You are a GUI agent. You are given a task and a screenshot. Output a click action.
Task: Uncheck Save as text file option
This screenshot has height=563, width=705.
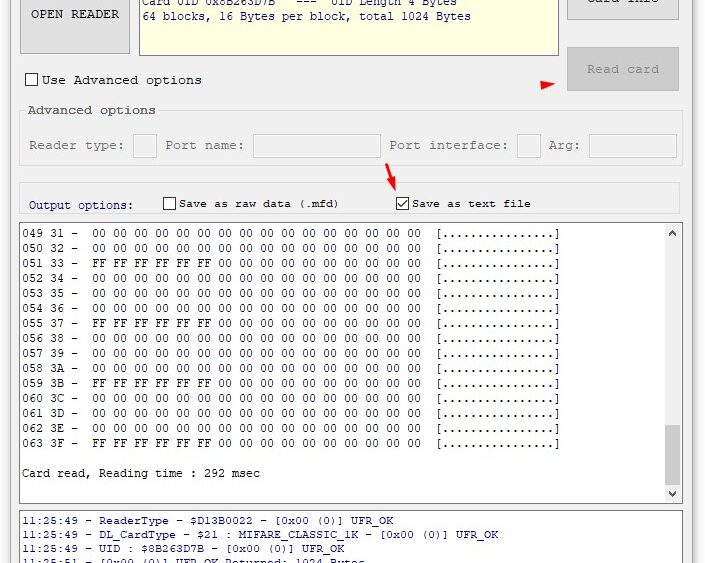[402, 204]
